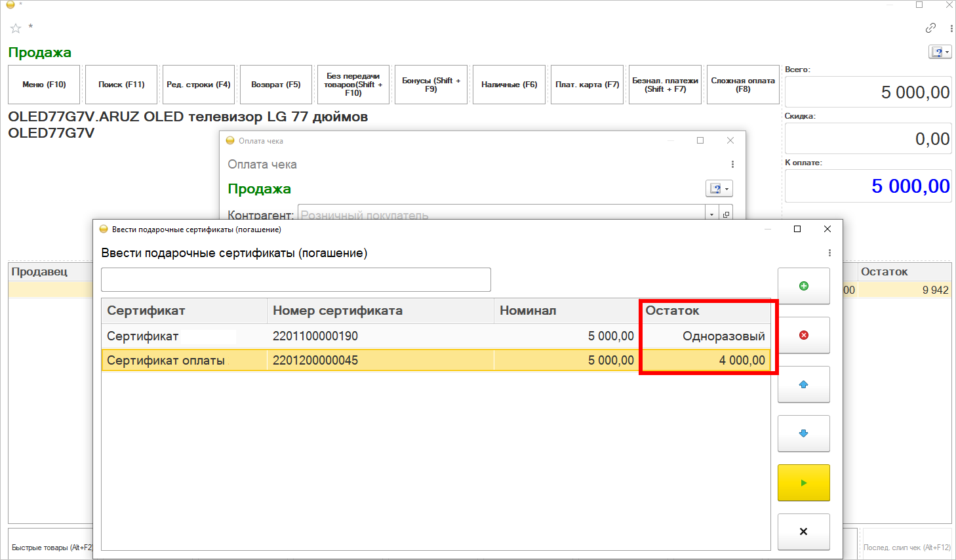Image resolution: width=956 pixels, height=560 pixels.
Task: Click Ред. строки (F4) button
Action: (199, 85)
